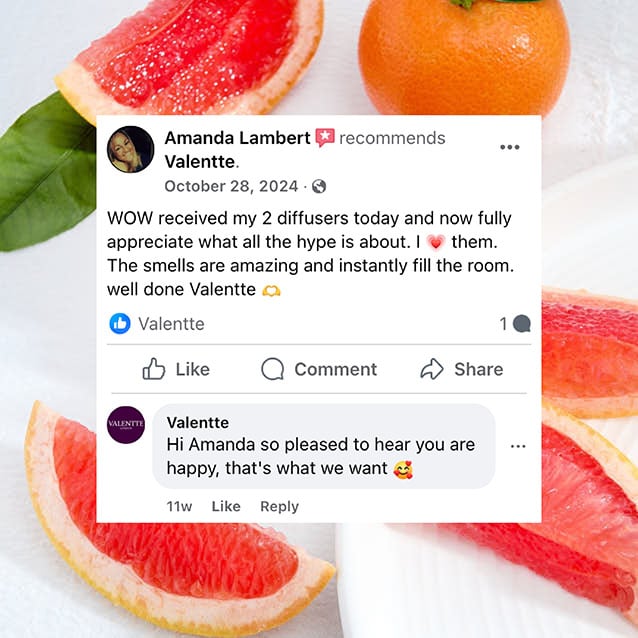638x638 pixels.
Task: Click the Comment button
Action: coord(319,369)
